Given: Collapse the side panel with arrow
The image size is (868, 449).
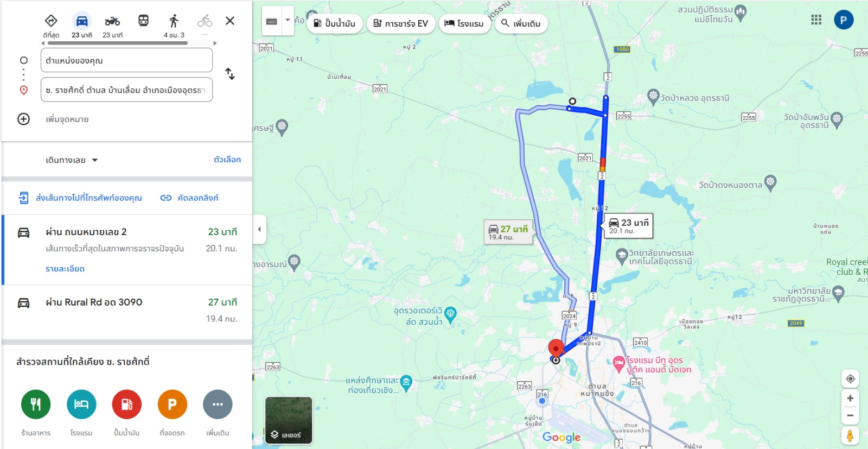Looking at the screenshot, I should point(259,229).
